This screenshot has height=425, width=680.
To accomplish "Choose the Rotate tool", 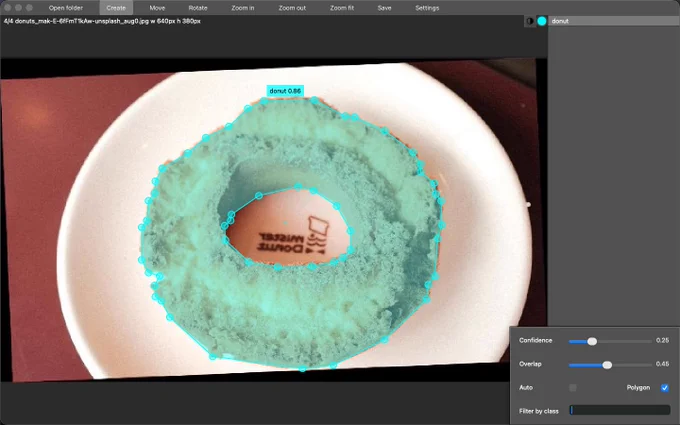I will (198, 8).
